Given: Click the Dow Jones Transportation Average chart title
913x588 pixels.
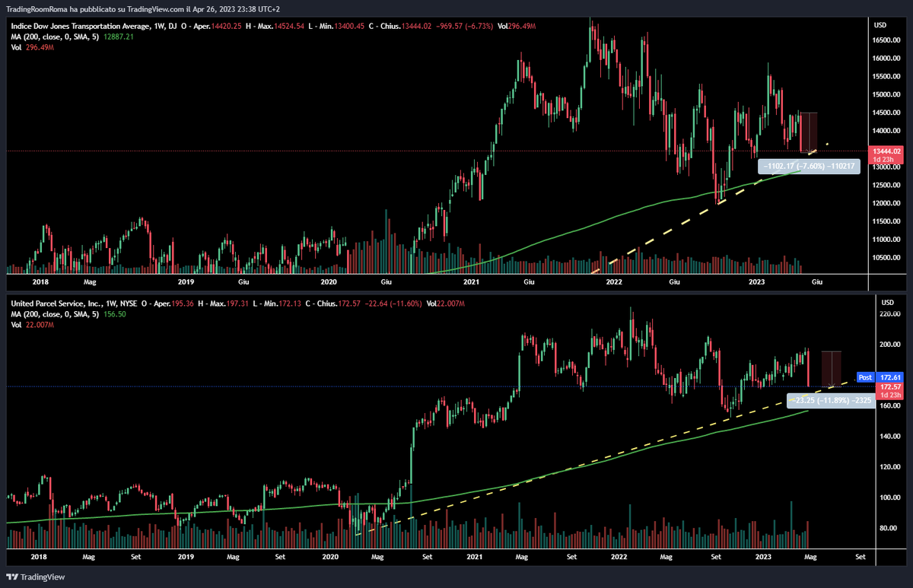Looking at the screenshot, I should (x=94, y=25).
